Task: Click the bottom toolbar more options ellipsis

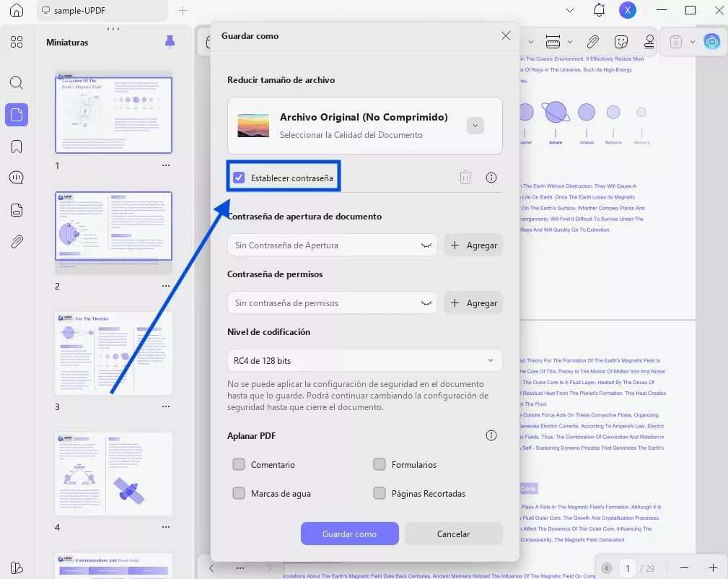Action: (240, 568)
